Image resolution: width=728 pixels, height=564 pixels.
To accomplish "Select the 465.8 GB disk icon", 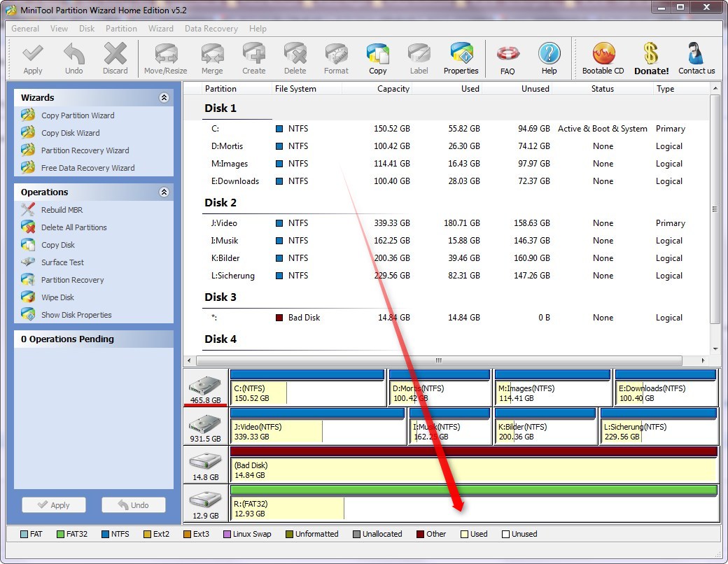I will (x=205, y=389).
